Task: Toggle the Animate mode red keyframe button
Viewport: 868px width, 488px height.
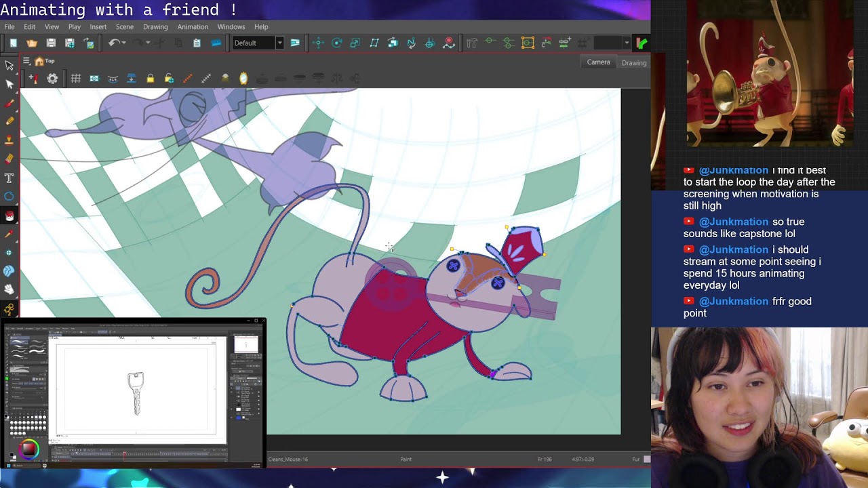Action: coord(448,43)
